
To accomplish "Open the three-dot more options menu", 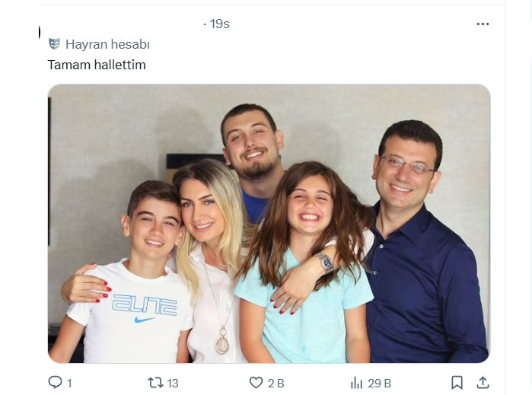I will point(483,24).
